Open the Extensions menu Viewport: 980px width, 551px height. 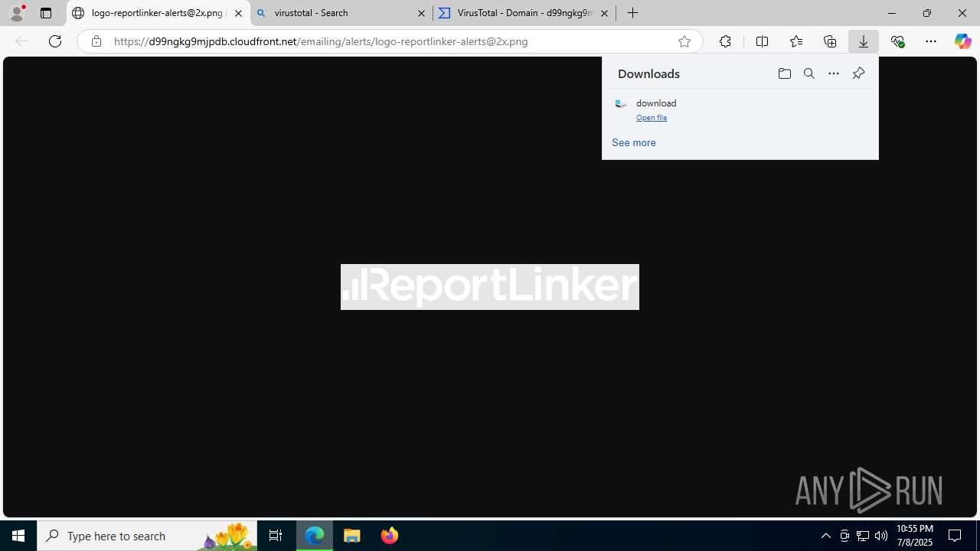(725, 41)
